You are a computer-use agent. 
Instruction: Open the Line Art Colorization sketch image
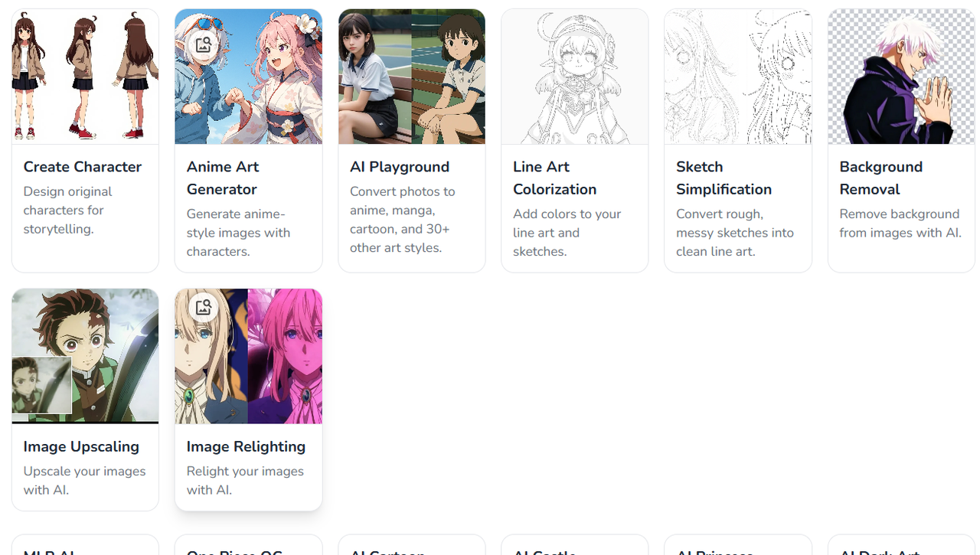(x=575, y=77)
